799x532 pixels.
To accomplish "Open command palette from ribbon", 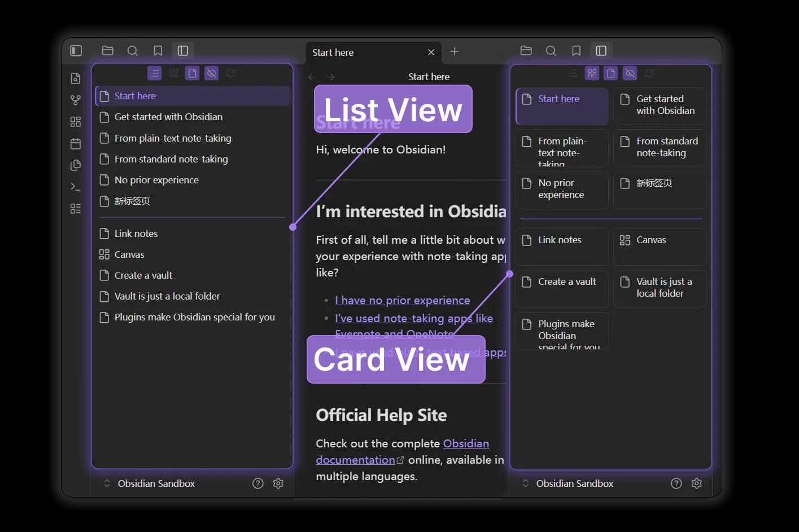I will coord(76,187).
